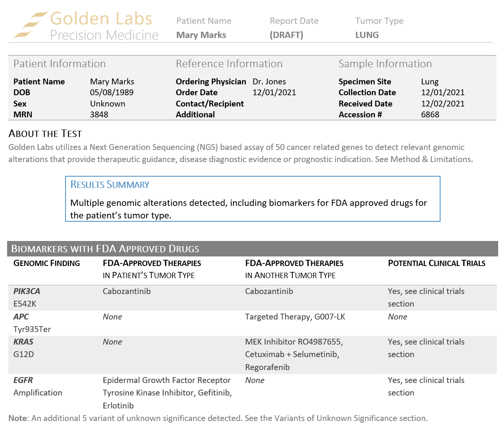Click the Results Summary box
The image size is (504, 426).
(252, 199)
